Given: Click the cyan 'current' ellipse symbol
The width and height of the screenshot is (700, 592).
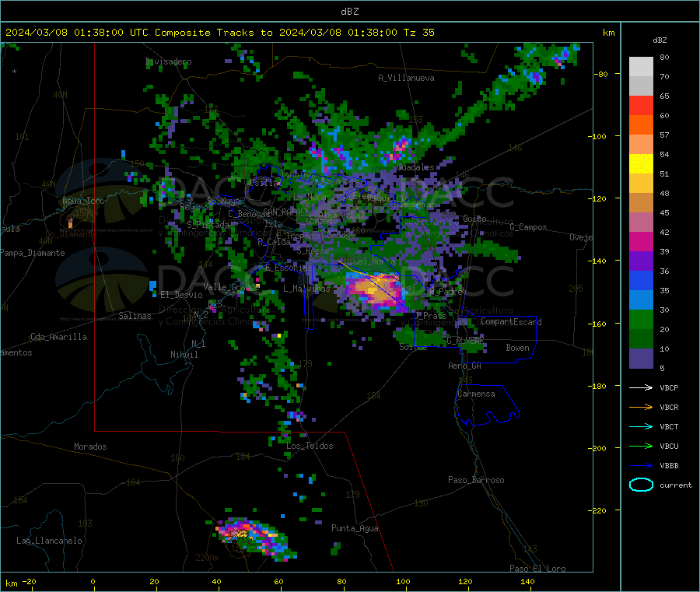Looking at the screenshot, I should (x=641, y=485).
